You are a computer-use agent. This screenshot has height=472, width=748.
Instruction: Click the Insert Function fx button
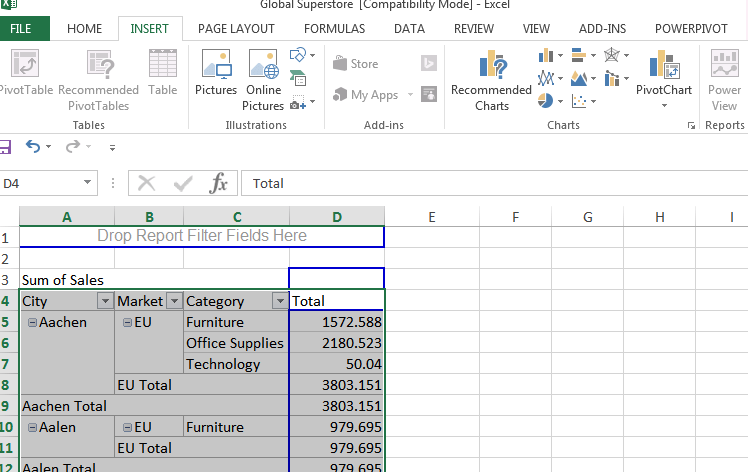tap(218, 183)
